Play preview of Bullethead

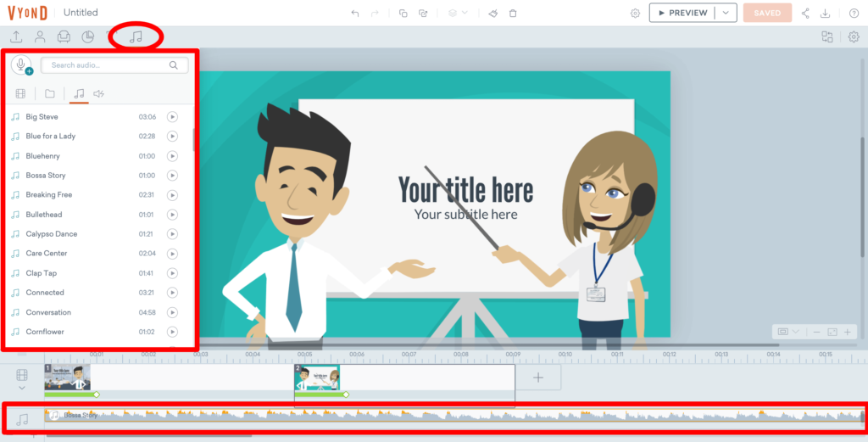(172, 215)
